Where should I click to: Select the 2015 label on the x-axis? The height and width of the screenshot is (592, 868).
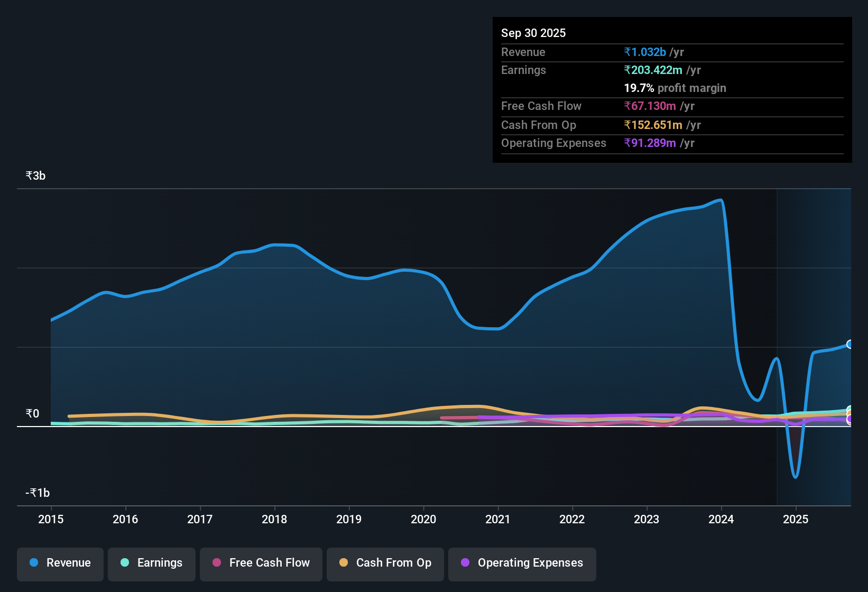51,520
